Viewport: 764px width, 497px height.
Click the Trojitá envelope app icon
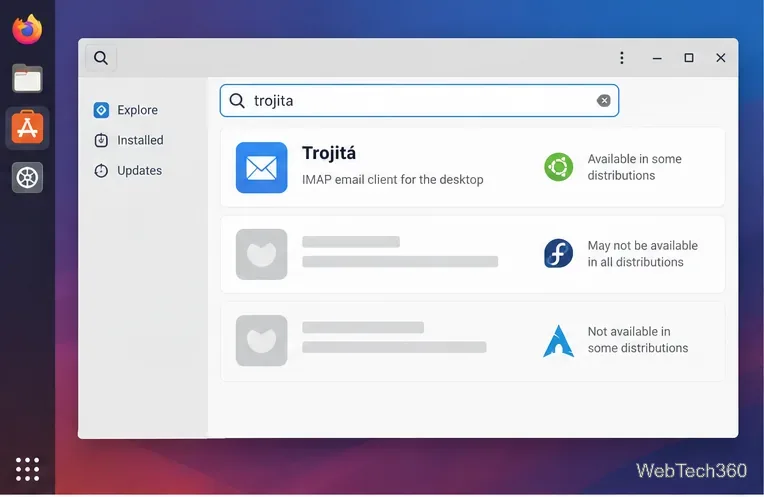(262, 168)
